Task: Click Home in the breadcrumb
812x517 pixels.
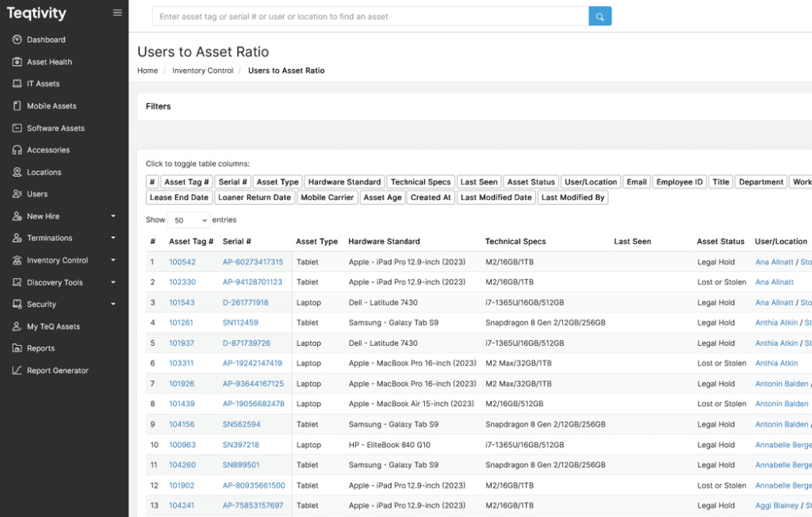Action: pyautogui.click(x=147, y=71)
